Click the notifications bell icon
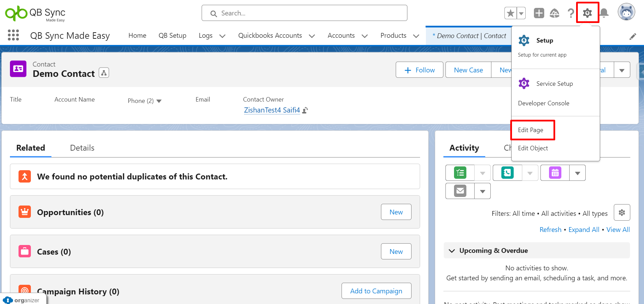This screenshot has height=304, width=644. [604, 13]
